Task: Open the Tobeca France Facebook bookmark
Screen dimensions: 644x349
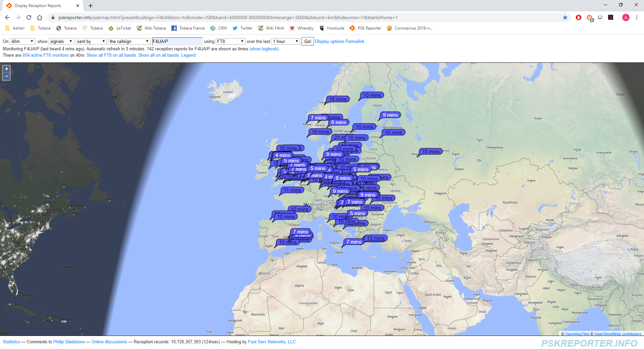Action: pos(188,28)
